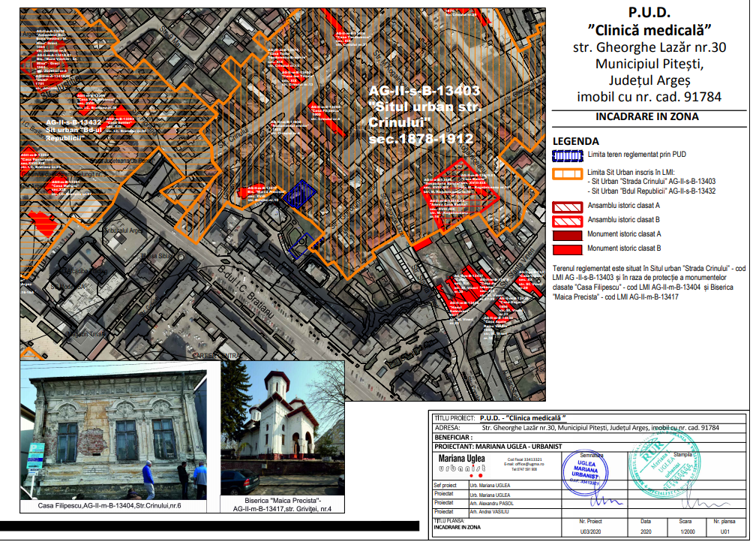Click the INCADRARE IN ZONA heading
The width and height of the screenshot is (756, 548).
(646, 116)
